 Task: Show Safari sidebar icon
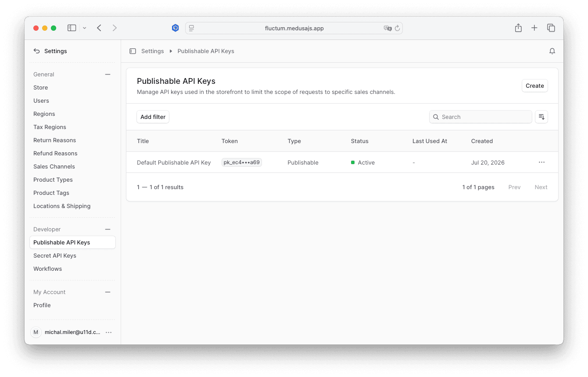(x=72, y=28)
